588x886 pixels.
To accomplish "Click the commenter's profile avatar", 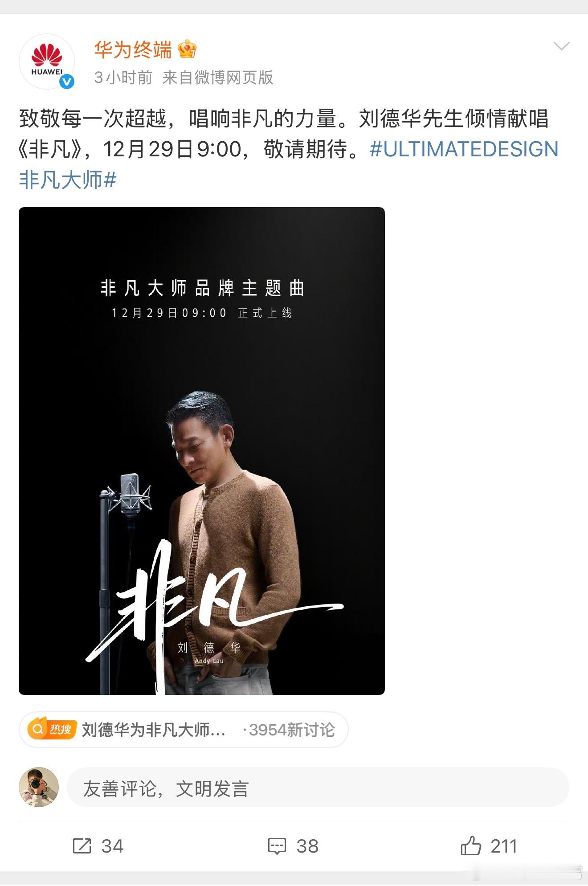I will click(x=39, y=787).
